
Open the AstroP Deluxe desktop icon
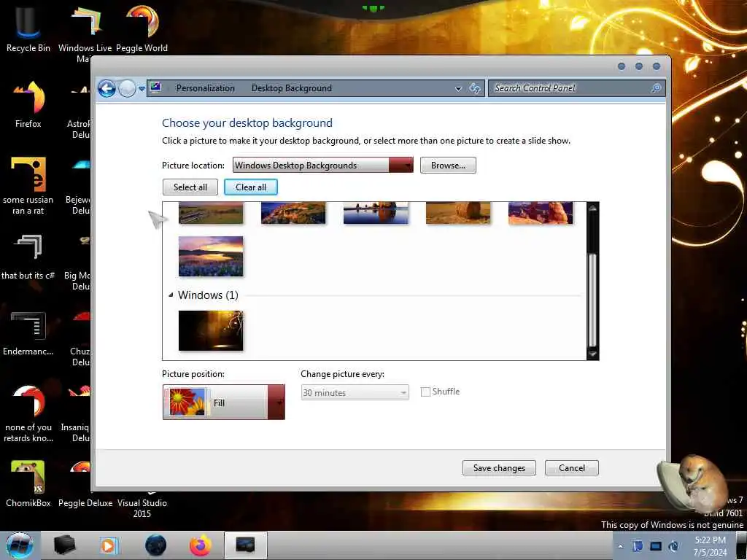(80, 109)
